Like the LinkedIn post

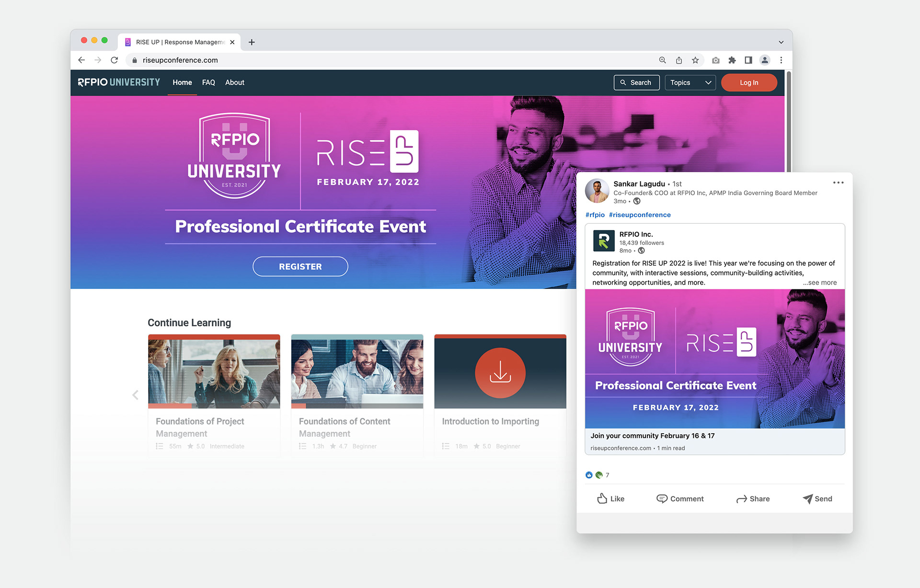pos(610,499)
